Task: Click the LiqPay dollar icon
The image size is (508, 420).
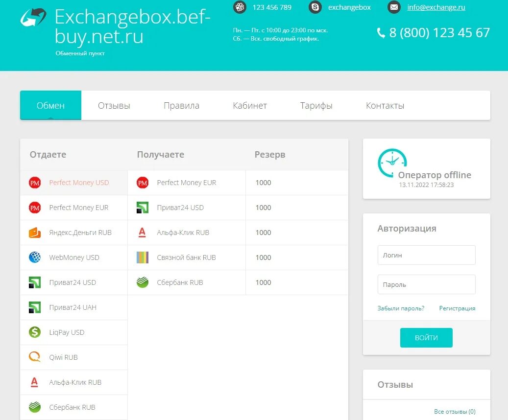Action: point(35,332)
